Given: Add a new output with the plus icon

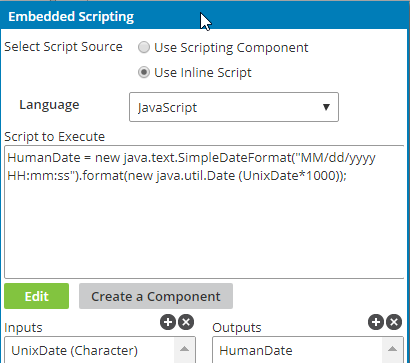Looking at the screenshot, I should (x=376, y=322).
